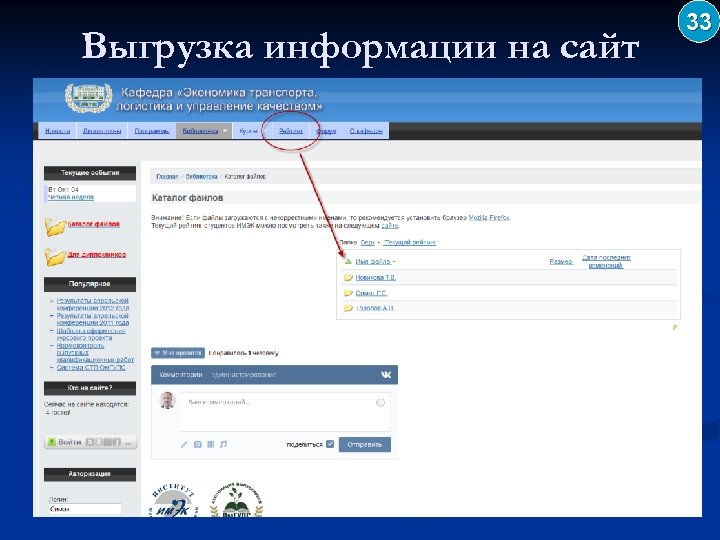
Task: Follow the сайте link in the notice
Action: [390, 225]
